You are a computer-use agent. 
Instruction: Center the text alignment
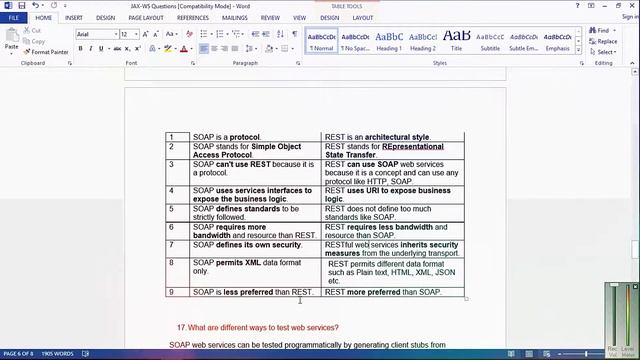(x=214, y=49)
